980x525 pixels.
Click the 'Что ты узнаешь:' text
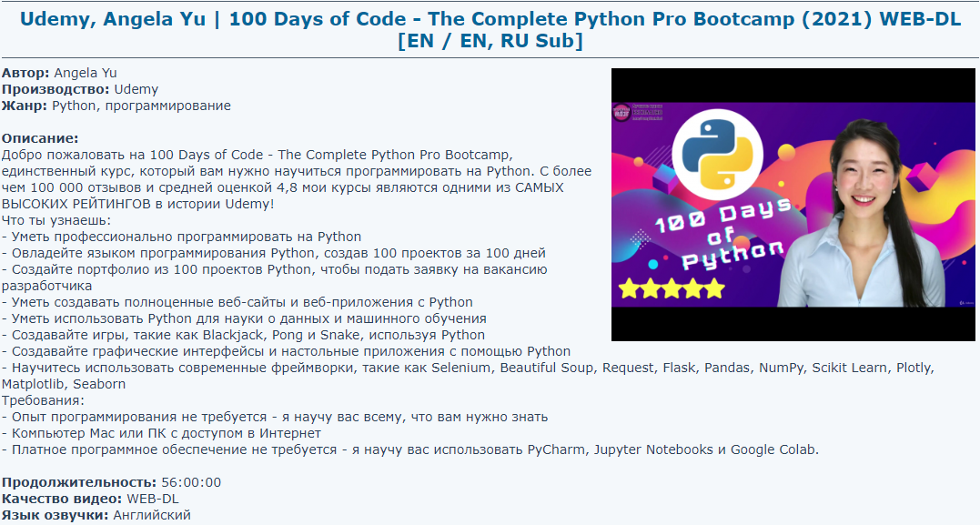(x=56, y=220)
